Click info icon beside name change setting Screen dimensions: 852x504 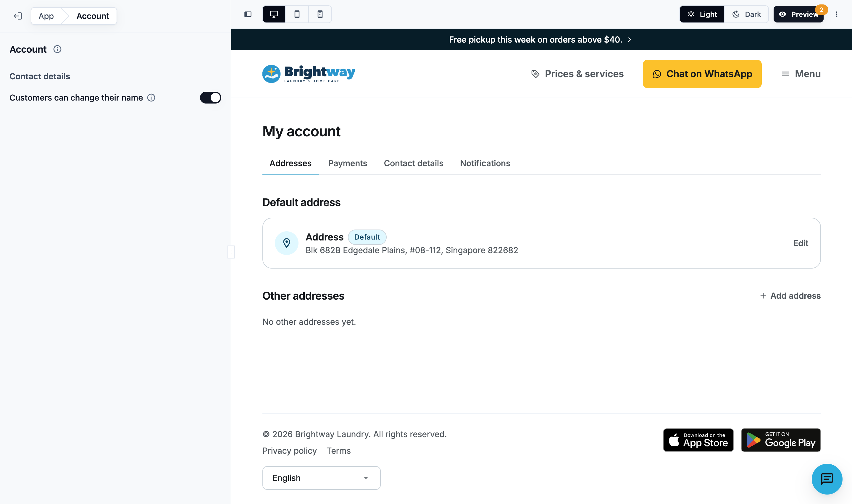point(151,98)
